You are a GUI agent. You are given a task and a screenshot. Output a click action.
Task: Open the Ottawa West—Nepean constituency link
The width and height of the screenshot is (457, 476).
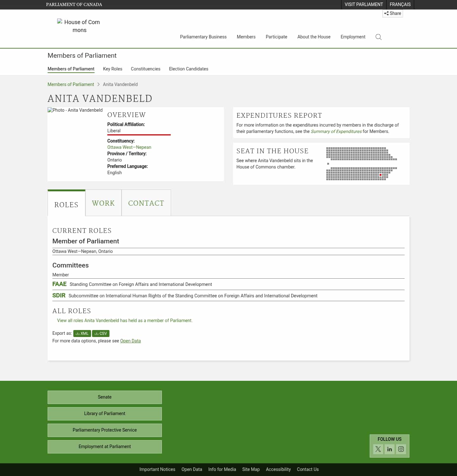click(x=129, y=147)
